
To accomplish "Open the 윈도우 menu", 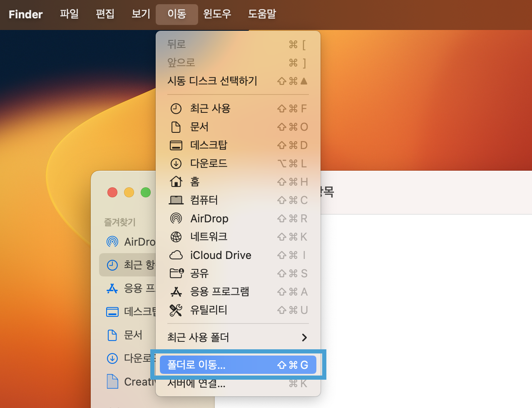I will (217, 14).
